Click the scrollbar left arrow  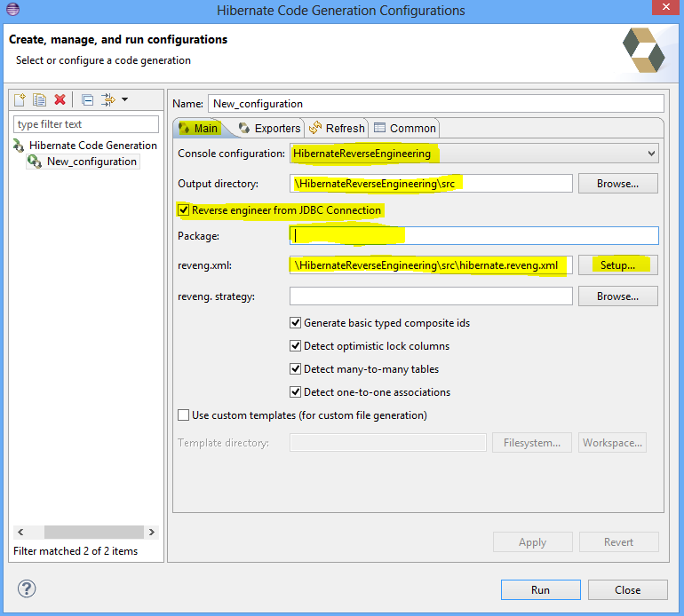[x=20, y=532]
